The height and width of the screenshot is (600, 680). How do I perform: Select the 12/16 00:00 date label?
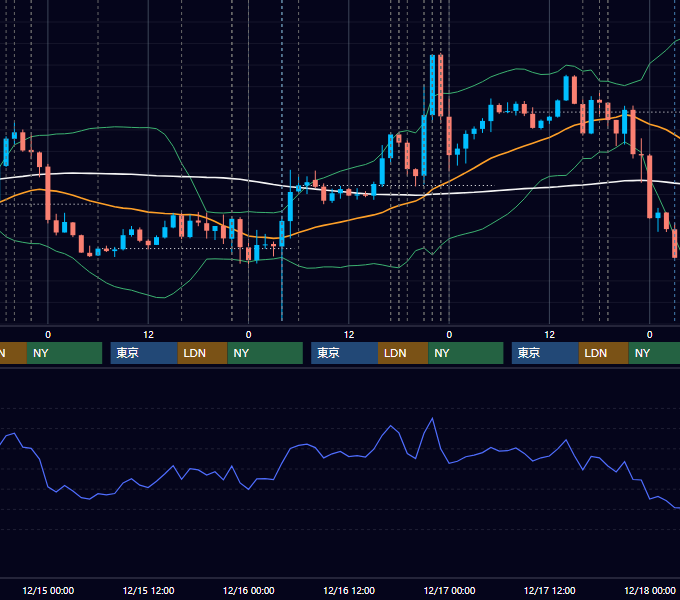click(x=248, y=590)
